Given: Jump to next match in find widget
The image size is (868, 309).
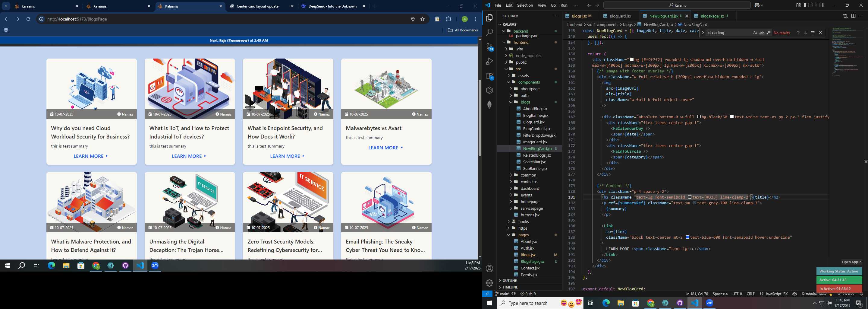Looking at the screenshot, I should pos(805,33).
